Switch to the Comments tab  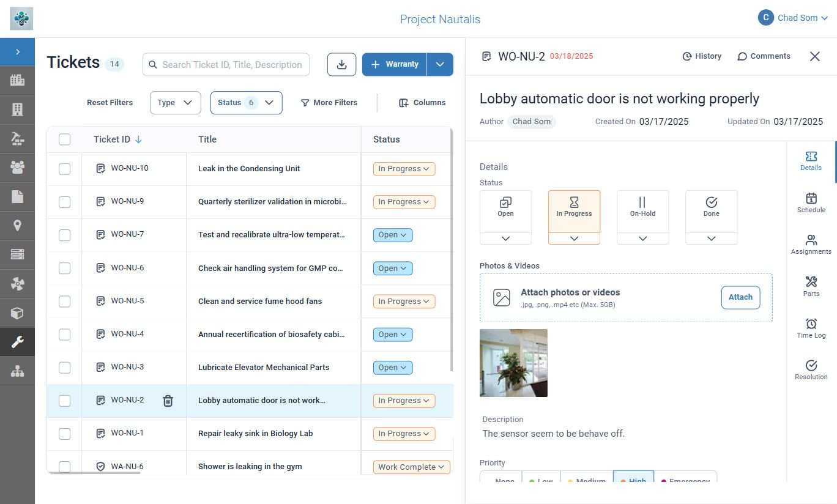pyautogui.click(x=764, y=56)
